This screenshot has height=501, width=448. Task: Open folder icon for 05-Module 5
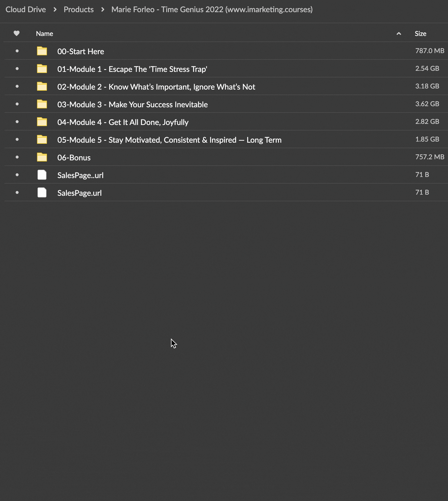click(x=42, y=140)
